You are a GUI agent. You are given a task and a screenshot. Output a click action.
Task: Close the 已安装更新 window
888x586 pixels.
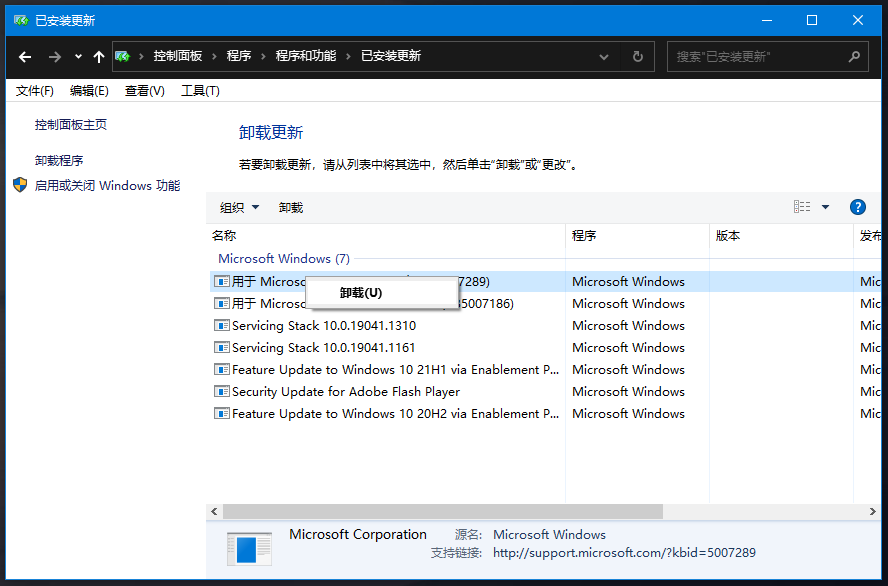point(857,20)
